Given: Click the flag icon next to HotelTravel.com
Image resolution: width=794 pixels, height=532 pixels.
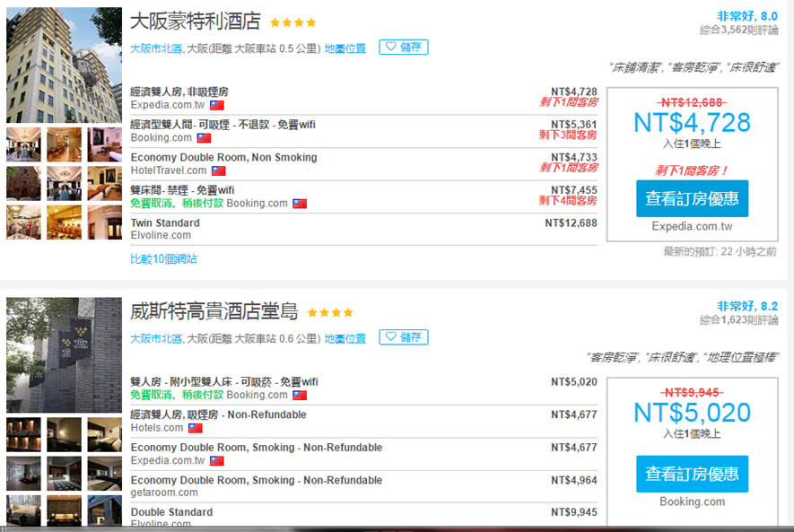Looking at the screenshot, I should (218, 170).
